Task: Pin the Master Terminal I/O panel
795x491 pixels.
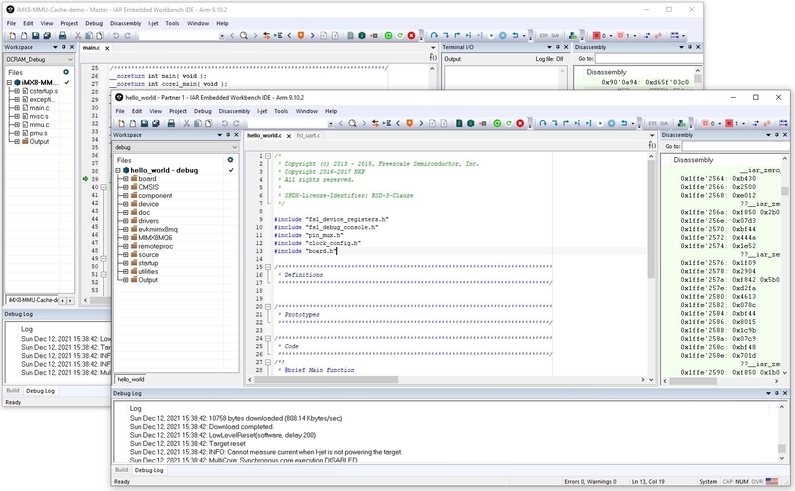Action: [x=557, y=47]
